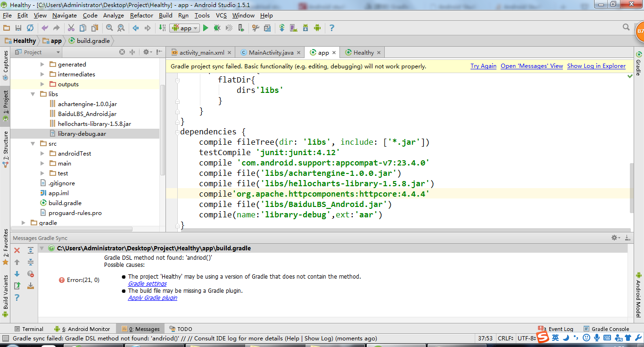644x347 pixels.
Task: Click the Open file toolbar icon
Action: click(7, 28)
